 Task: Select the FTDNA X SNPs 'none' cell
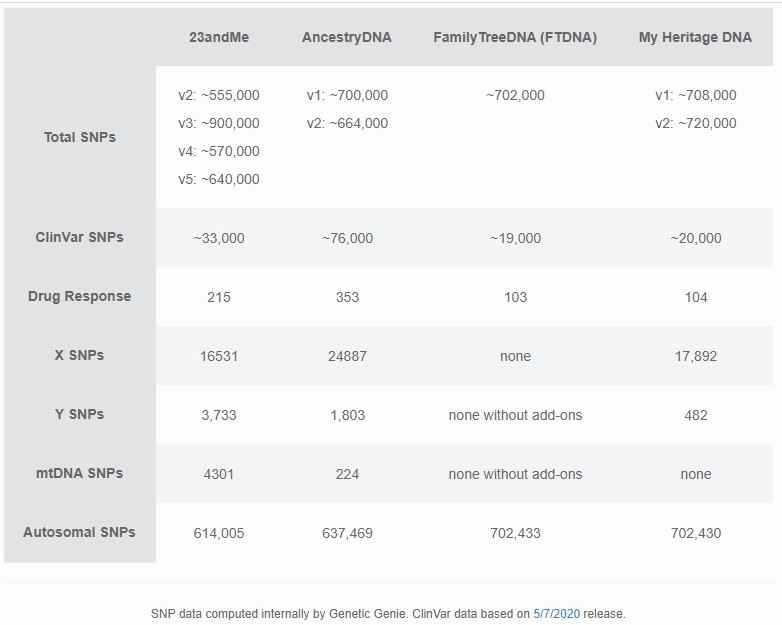coord(515,356)
